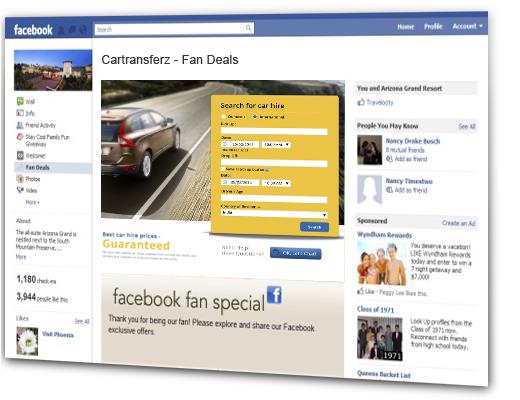
Task: Click Wyndham Rewards ad title
Action: tap(384, 235)
